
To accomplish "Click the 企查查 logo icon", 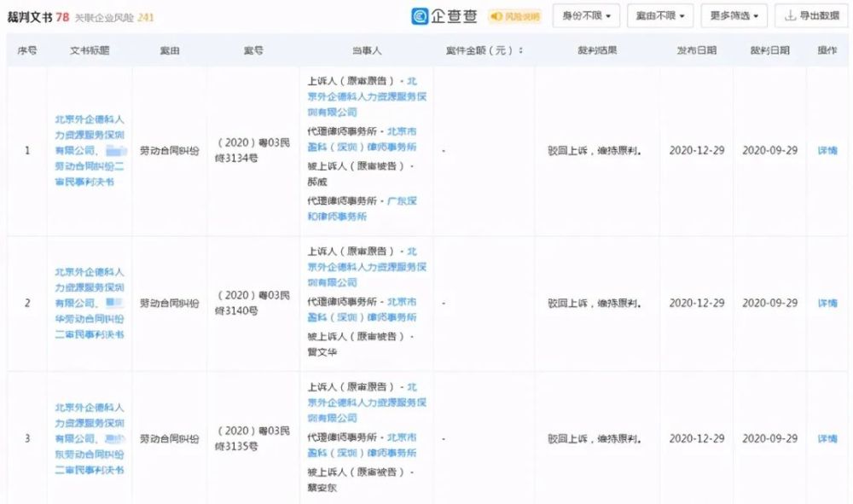I will click(420, 16).
